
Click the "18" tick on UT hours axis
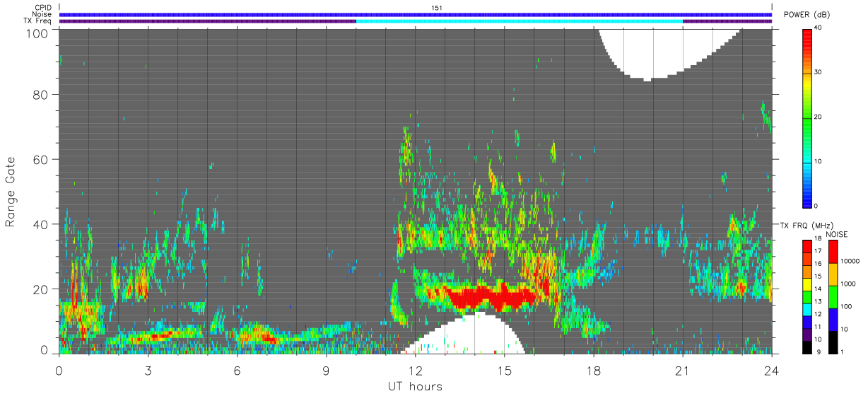coord(593,370)
